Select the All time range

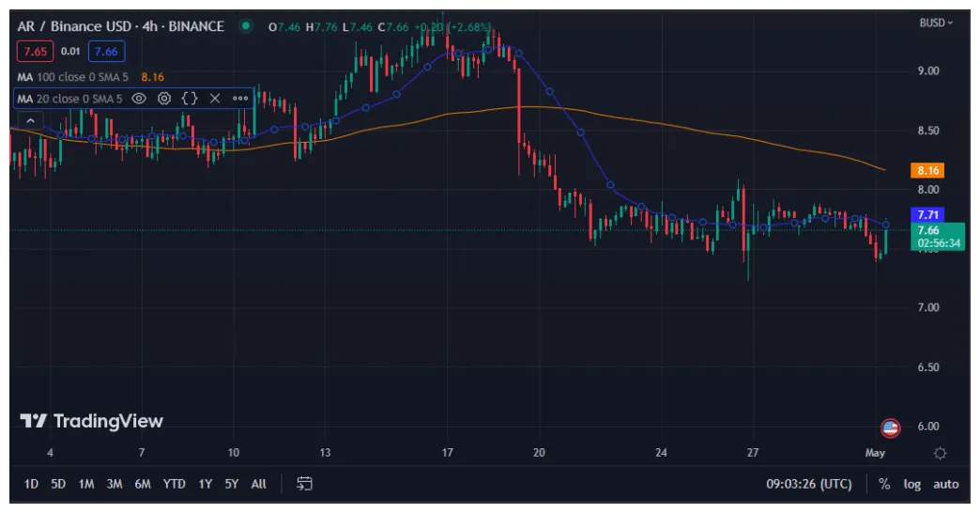point(259,484)
